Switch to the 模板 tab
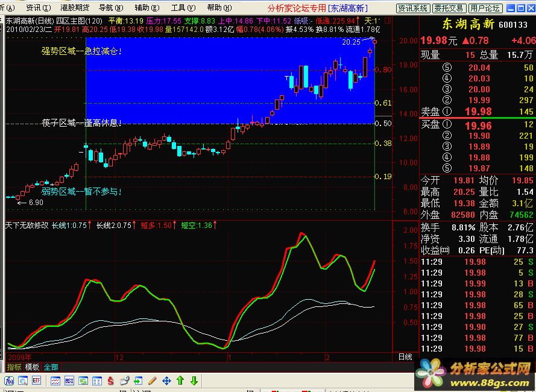Viewport: 536px width, 392px height. [x=32, y=367]
